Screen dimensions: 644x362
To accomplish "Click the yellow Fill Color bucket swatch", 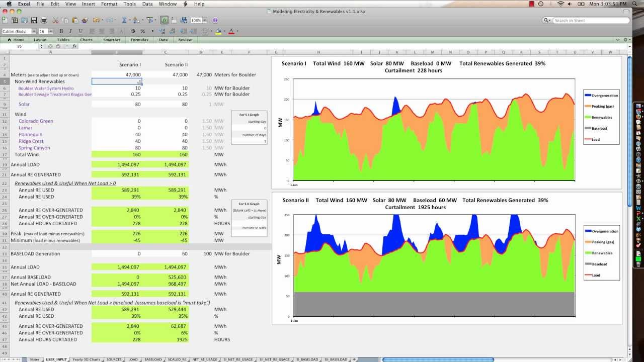I will (x=218, y=31).
